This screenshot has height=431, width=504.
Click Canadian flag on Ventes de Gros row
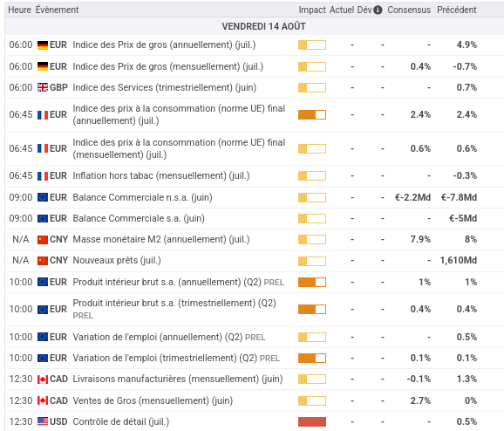coord(43,400)
